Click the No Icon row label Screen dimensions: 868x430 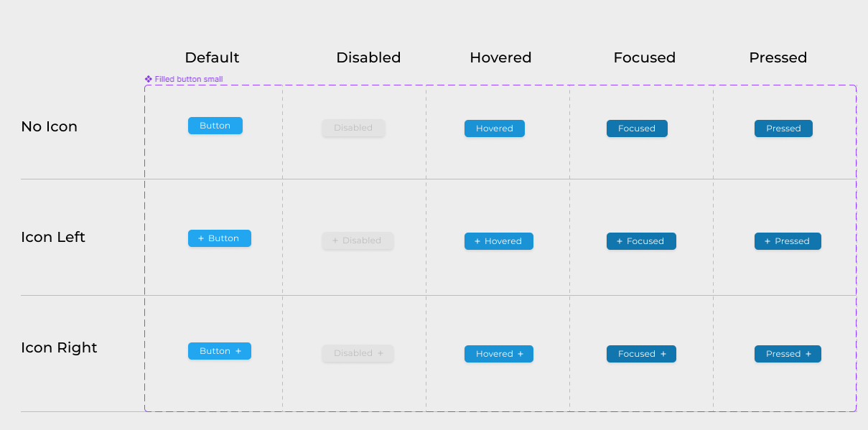49,126
